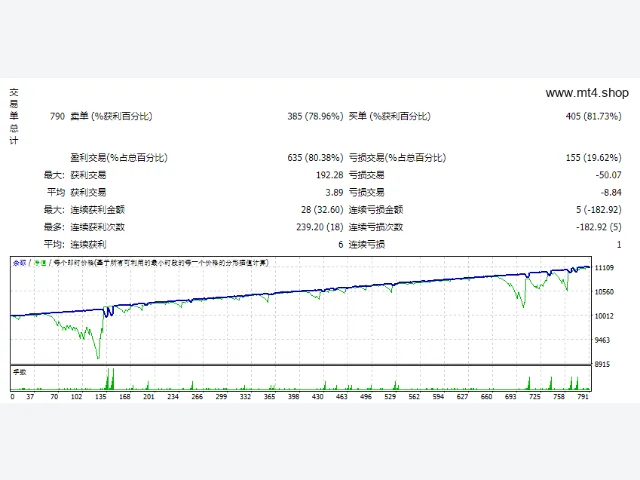Image resolution: width=640 pixels, height=480 pixels.
Task: Click the 连续亏损次数 label
Action: pos(376,227)
